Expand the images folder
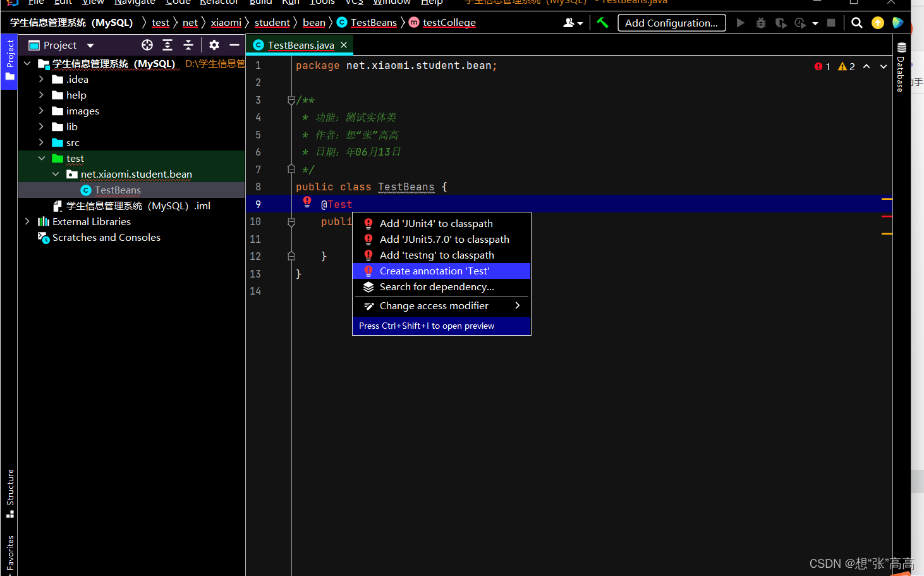This screenshot has height=576, width=924. pyautogui.click(x=41, y=111)
